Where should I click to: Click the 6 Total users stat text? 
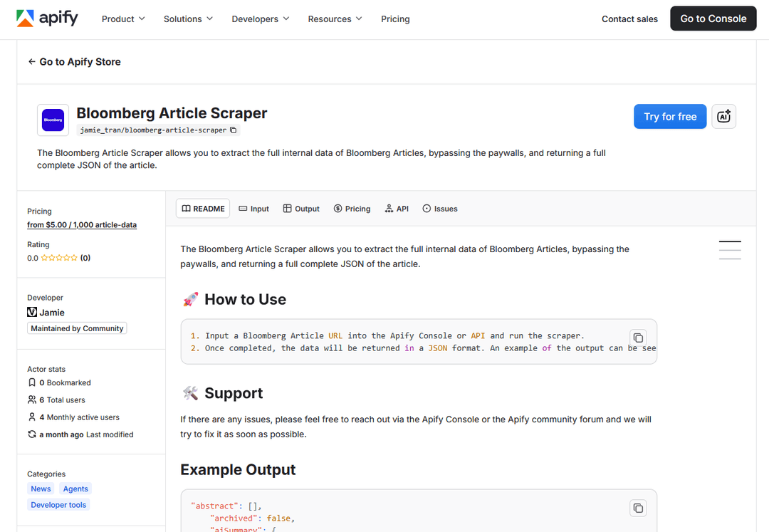point(62,400)
